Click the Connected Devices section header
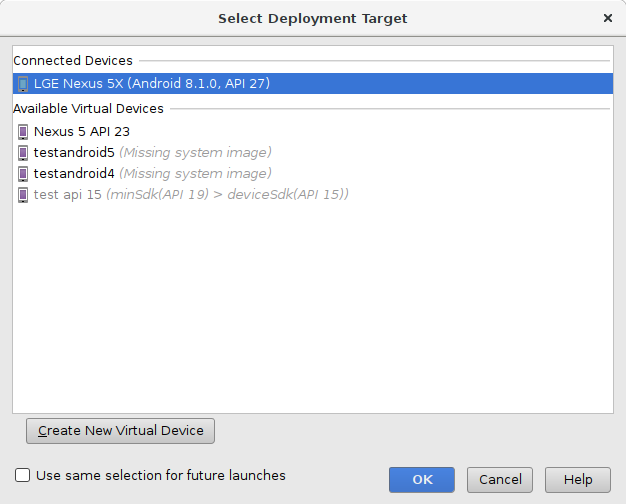The image size is (626, 504). (x=73, y=61)
